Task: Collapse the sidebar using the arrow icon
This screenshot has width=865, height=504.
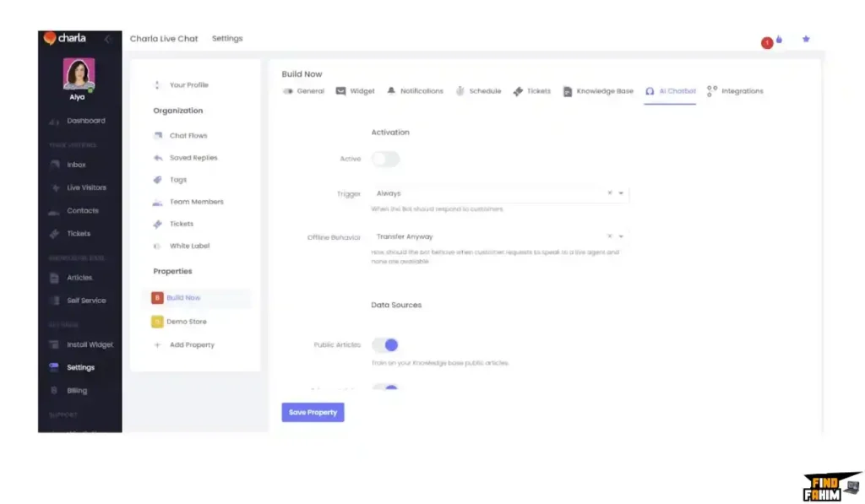Action: tap(108, 39)
